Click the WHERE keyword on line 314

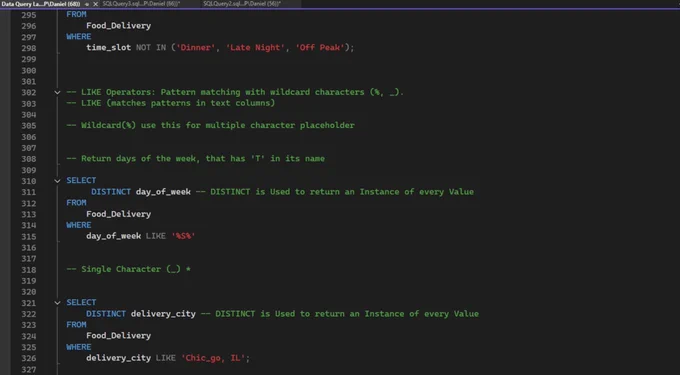point(78,225)
